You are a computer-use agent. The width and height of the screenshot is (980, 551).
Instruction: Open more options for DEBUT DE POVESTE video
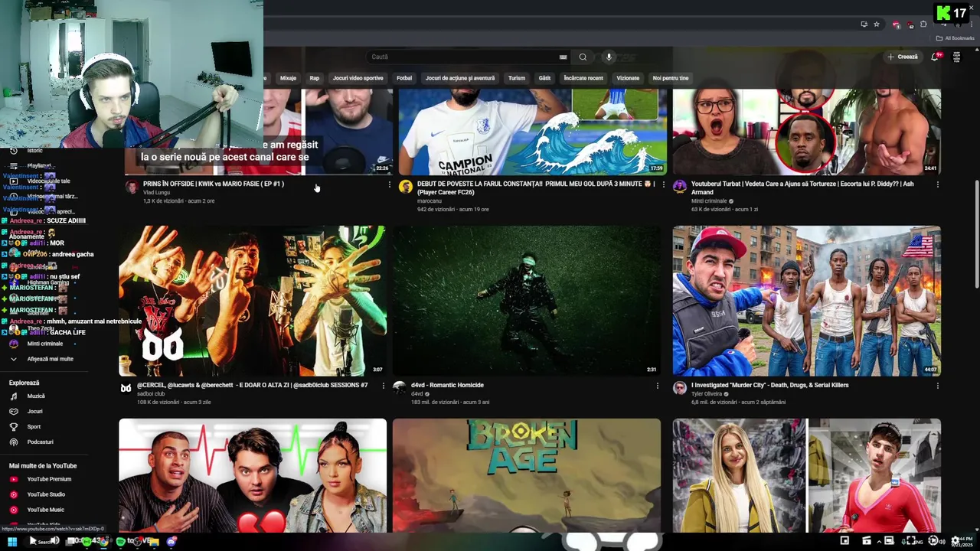(x=663, y=184)
